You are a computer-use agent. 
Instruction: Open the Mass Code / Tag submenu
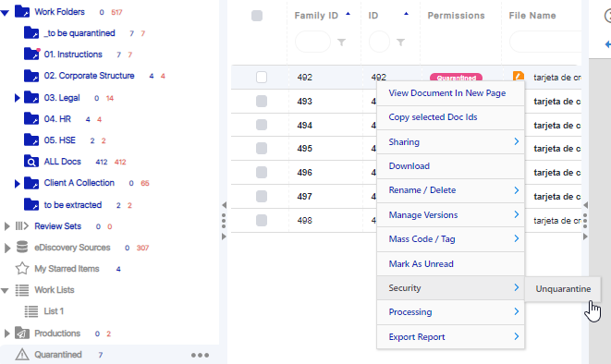point(450,239)
